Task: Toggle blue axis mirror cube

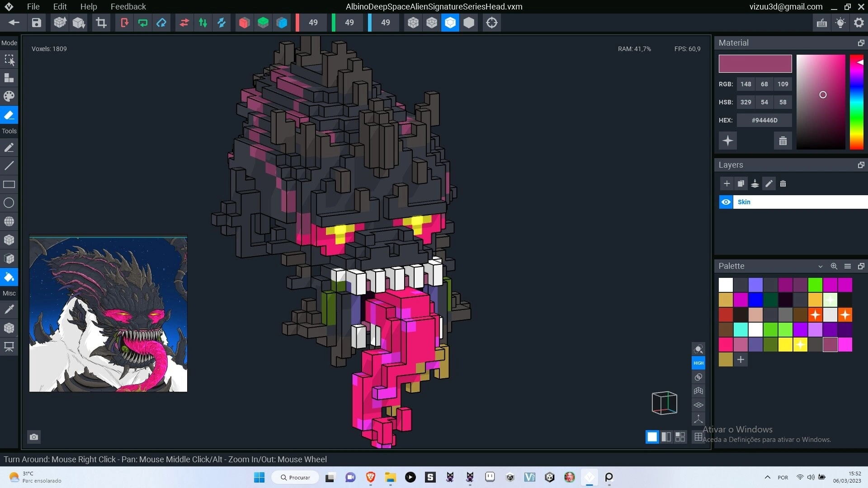Action: (x=282, y=23)
